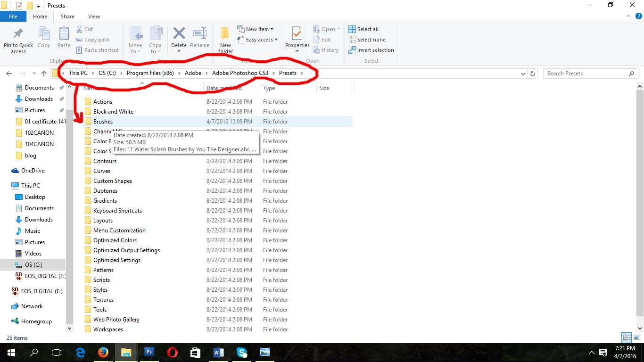
Task: Open the Action Center notifications icon
Action: point(603,352)
